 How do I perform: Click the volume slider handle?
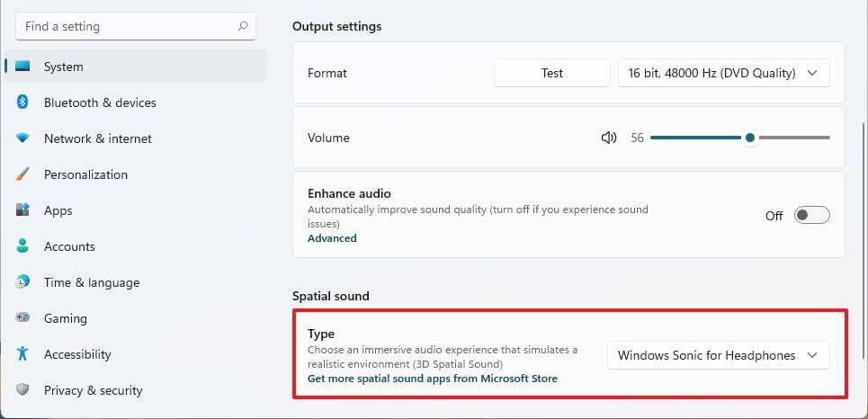pos(750,138)
